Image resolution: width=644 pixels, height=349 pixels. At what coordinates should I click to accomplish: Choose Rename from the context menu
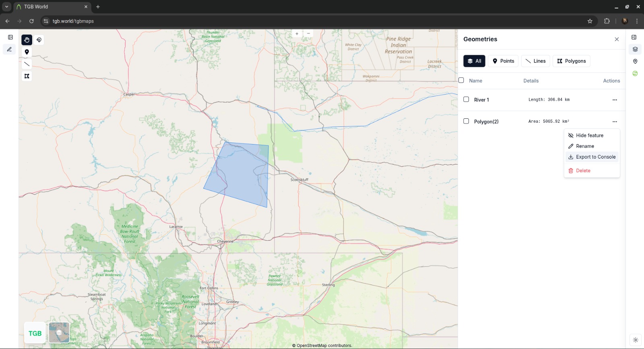(x=585, y=146)
